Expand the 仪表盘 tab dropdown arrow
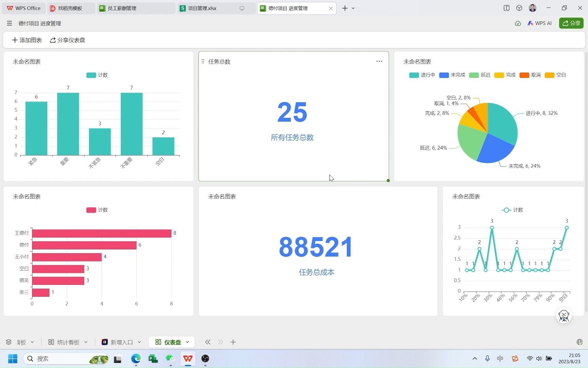This screenshot has height=368, width=588. (x=187, y=342)
